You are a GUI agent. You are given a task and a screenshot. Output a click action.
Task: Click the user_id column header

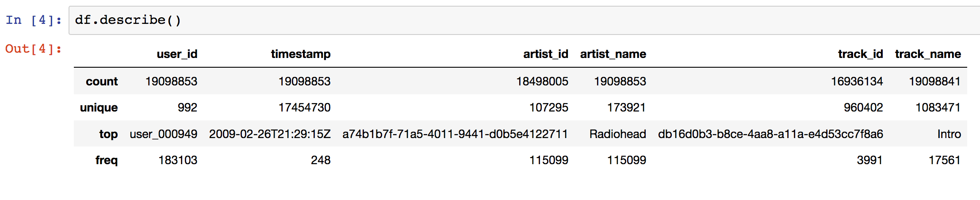pos(177,54)
